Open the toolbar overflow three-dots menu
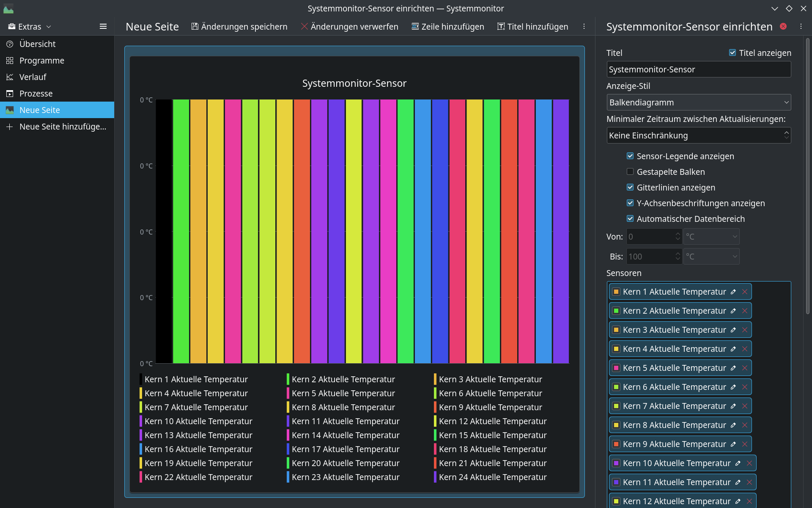The image size is (812, 508). (x=584, y=26)
